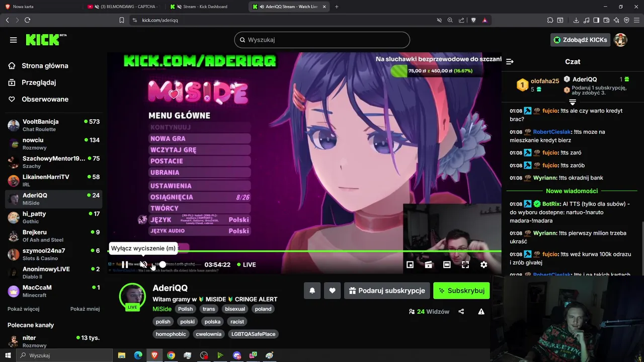Open the browser main hamburger menu

tap(637, 20)
